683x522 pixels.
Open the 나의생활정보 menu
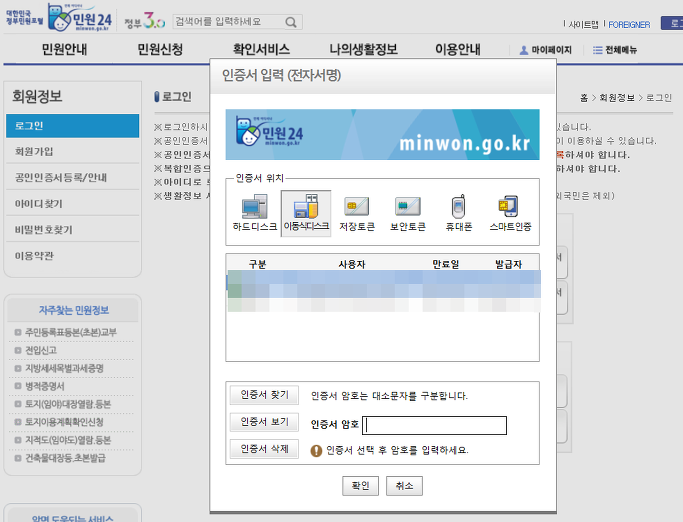tap(363, 49)
